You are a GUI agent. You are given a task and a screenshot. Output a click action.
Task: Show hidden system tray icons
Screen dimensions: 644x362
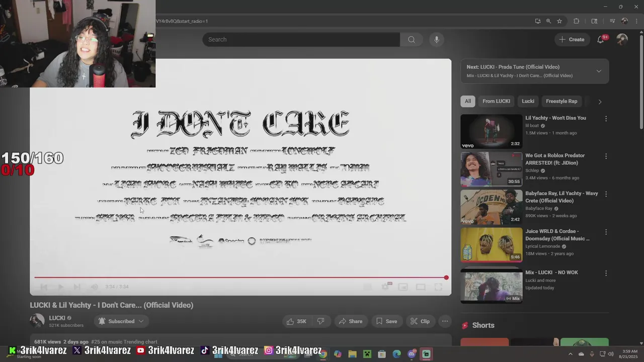(571, 354)
